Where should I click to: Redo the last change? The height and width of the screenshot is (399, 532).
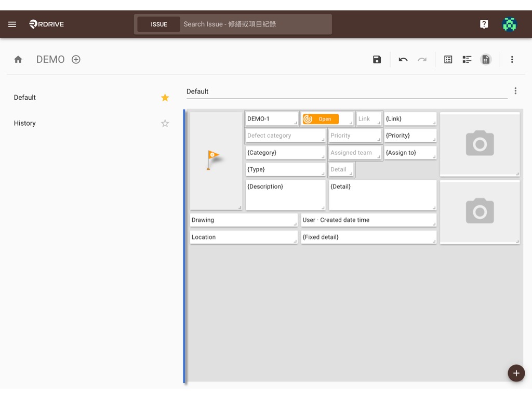(x=422, y=59)
